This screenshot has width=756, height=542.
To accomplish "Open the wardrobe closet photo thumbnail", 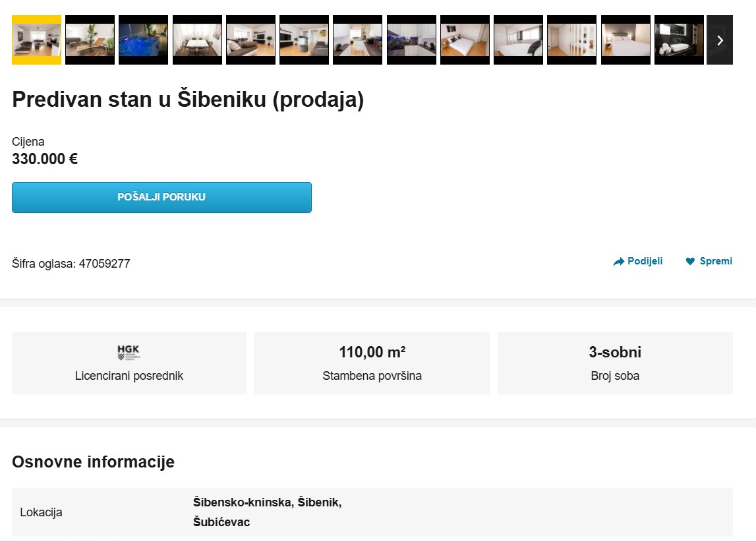I will pyautogui.click(x=571, y=40).
